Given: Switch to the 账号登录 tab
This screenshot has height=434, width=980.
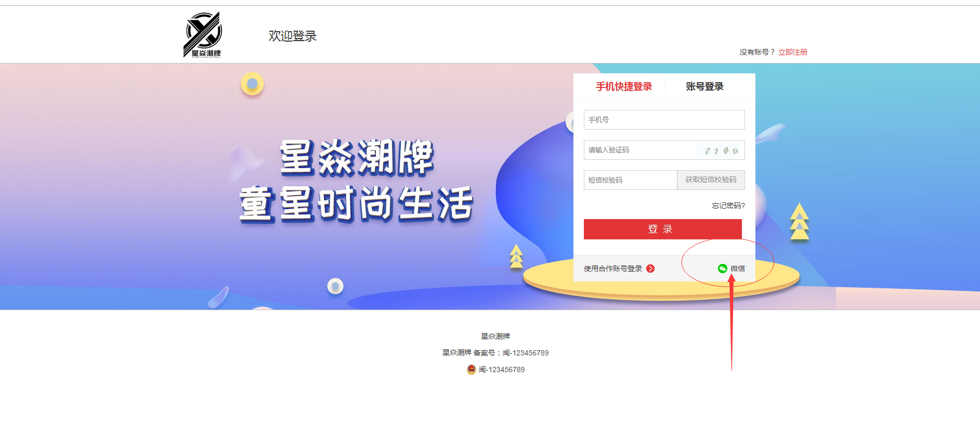Looking at the screenshot, I should pyautogui.click(x=704, y=86).
